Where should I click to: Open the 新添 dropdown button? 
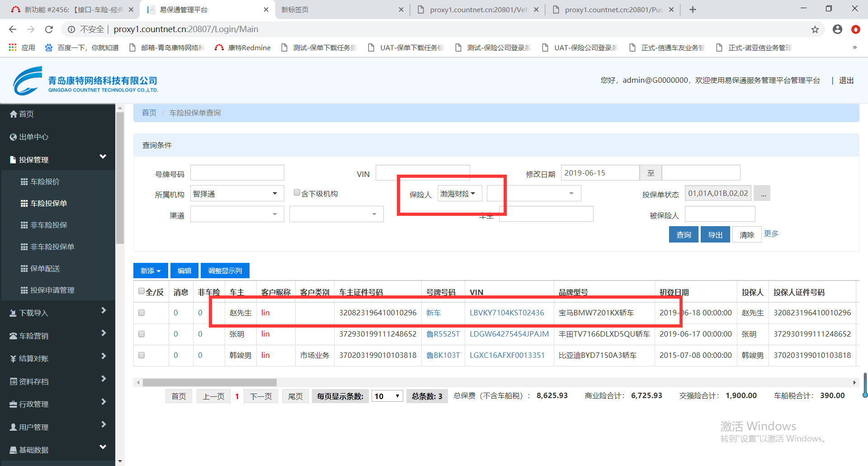[x=151, y=271]
